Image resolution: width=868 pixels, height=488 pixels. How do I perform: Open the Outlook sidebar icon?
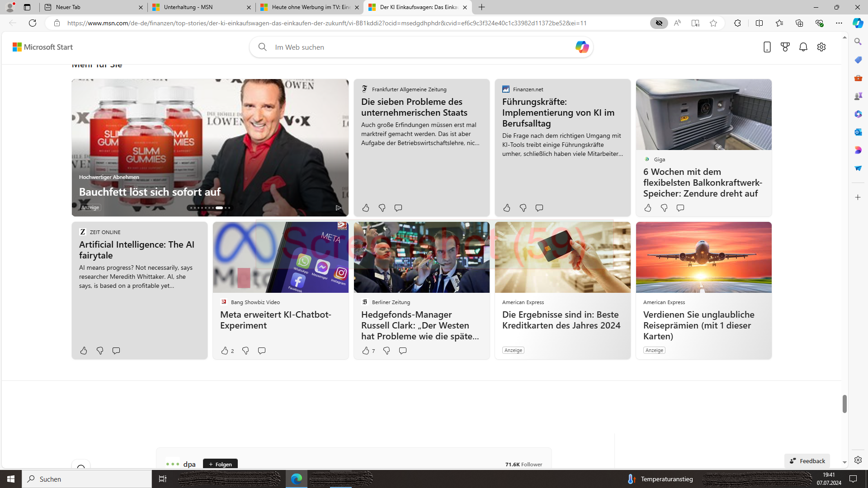[x=858, y=132]
